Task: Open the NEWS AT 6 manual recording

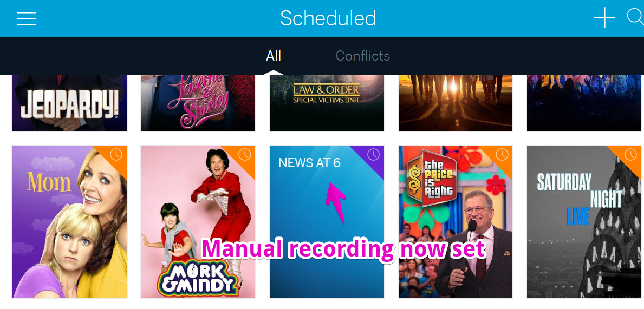Action: 327,221
